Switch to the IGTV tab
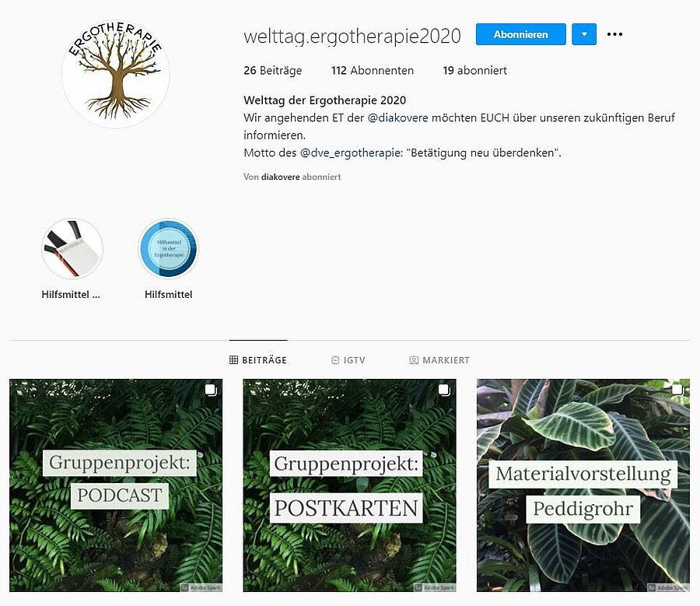The width and height of the screenshot is (700, 606). (x=348, y=360)
